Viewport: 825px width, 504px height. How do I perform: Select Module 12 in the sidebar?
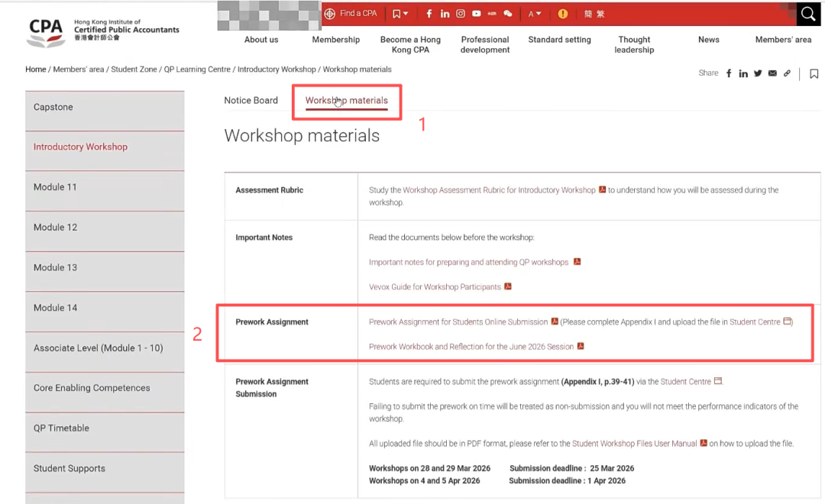pyautogui.click(x=55, y=228)
